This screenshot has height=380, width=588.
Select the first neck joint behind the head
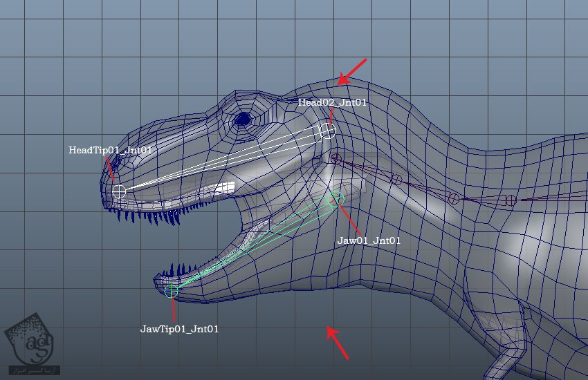[x=336, y=160]
